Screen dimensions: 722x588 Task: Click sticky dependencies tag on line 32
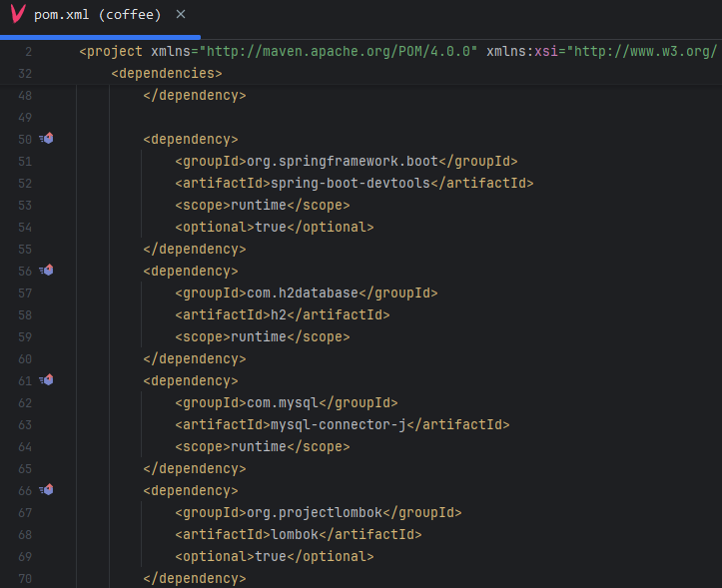167,73
